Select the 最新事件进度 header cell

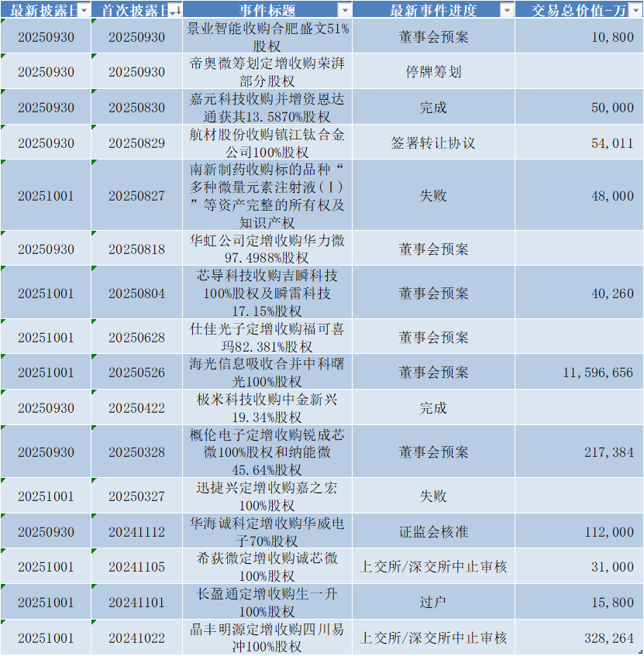(x=433, y=10)
